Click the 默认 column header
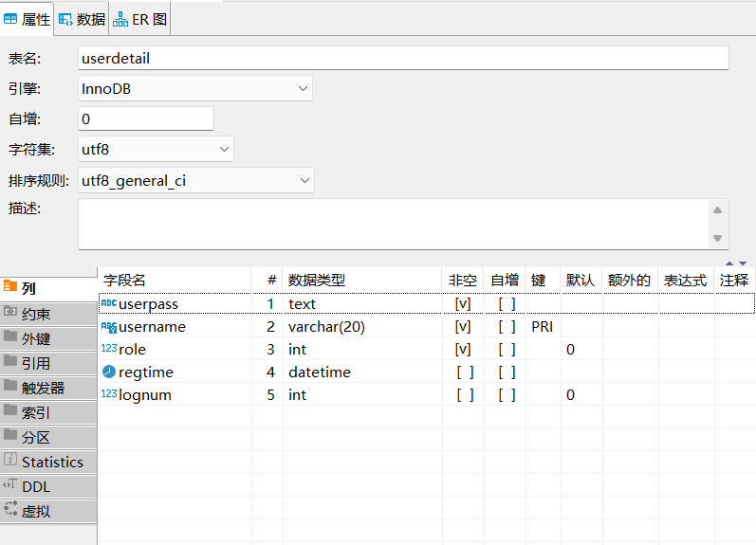Screen dimensions: 756x545 (581, 280)
